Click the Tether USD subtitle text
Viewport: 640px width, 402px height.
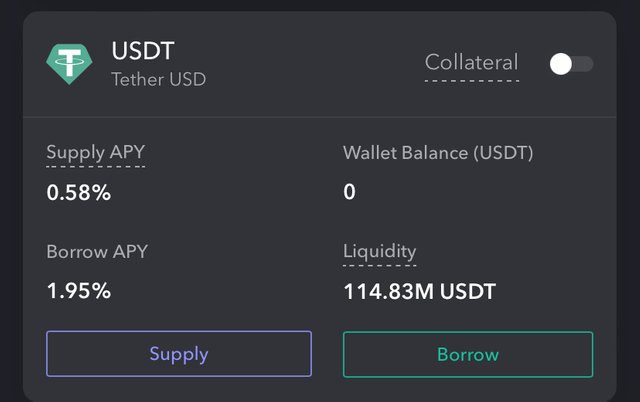[159, 79]
